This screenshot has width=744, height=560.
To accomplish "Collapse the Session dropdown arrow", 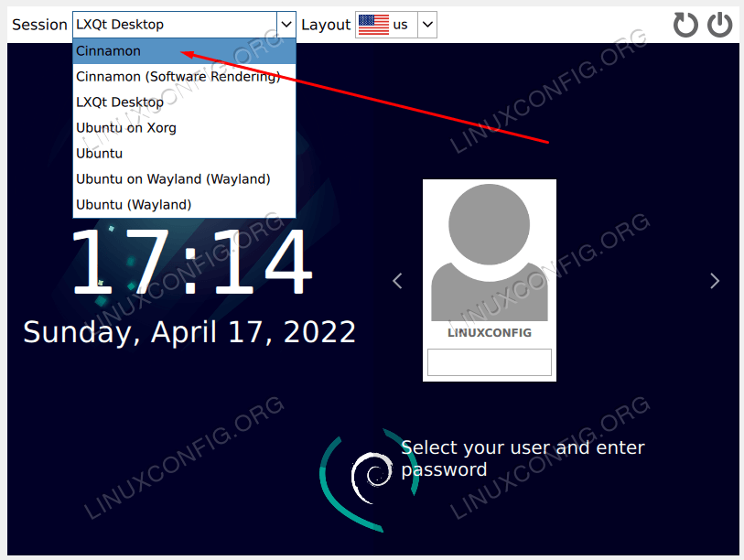I will click(x=286, y=24).
